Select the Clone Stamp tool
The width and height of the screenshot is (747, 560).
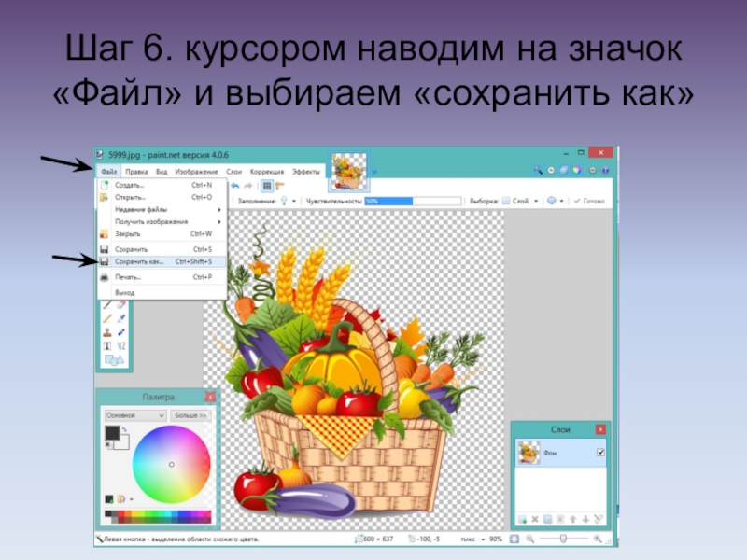(x=106, y=331)
